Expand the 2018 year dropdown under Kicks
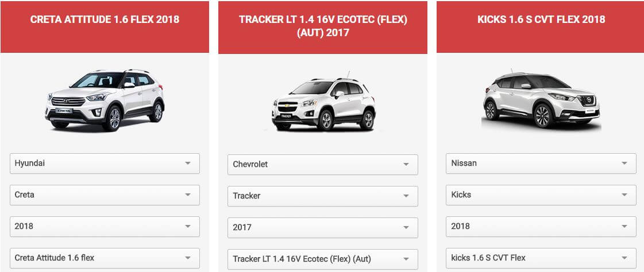Screen dimensions: 644x272 coord(541,227)
